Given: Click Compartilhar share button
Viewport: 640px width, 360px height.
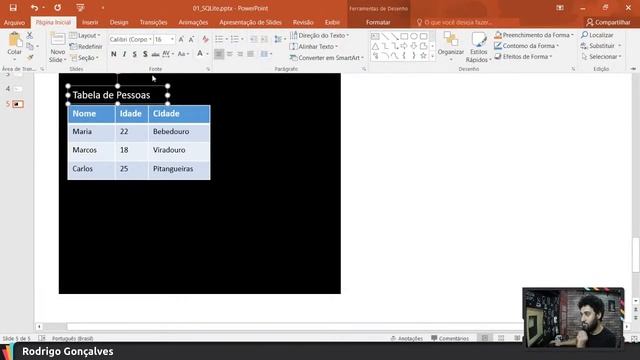Looking at the screenshot, I should [x=608, y=22].
